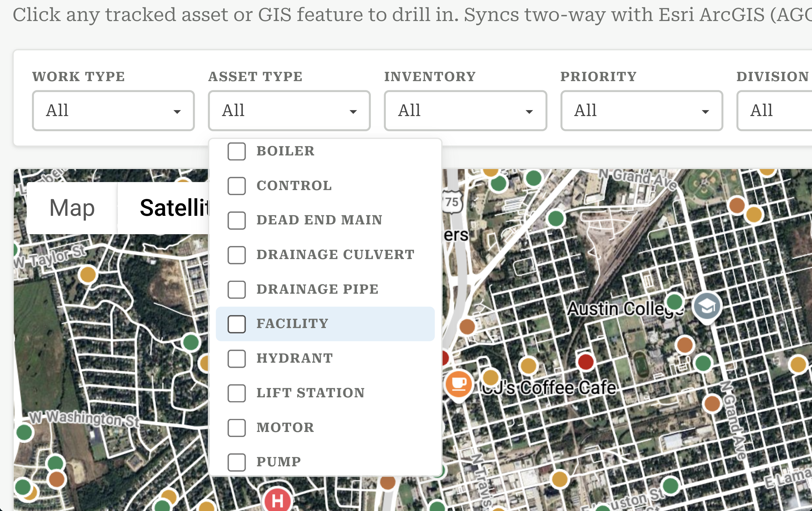Viewport: 812px width, 511px height.
Task: Switch to the Map view tab
Action: click(x=72, y=208)
